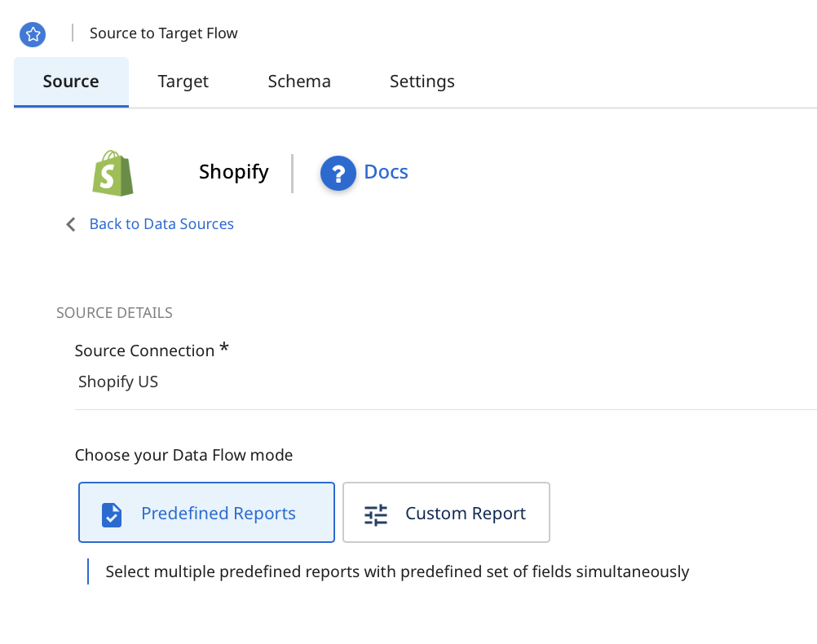Switch to the Target tab
The height and width of the screenshot is (644, 817).
[183, 82]
